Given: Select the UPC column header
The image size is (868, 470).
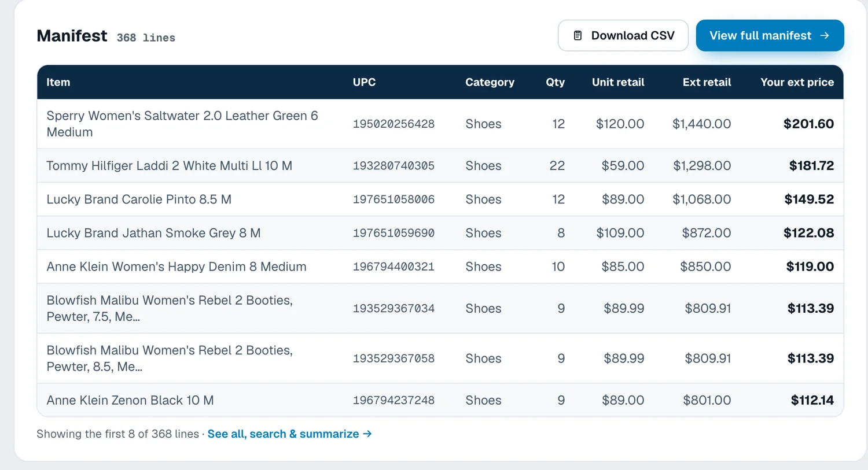Looking at the screenshot, I should (x=364, y=82).
